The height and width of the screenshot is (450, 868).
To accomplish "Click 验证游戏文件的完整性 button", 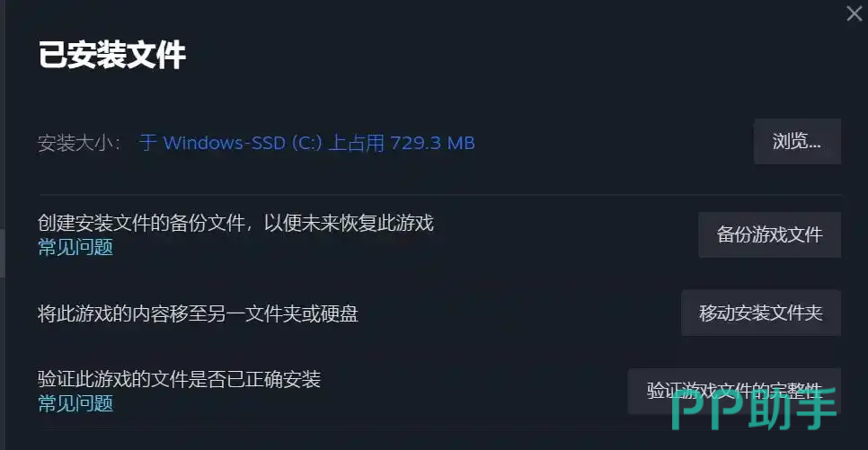I will click(734, 391).
